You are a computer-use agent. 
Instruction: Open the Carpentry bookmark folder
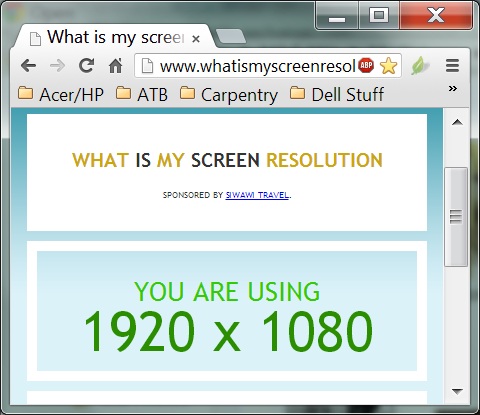coord(229,95)
